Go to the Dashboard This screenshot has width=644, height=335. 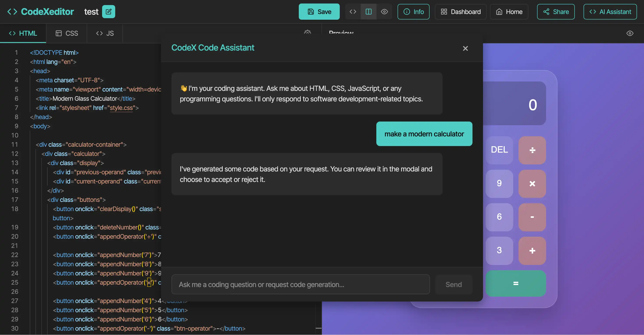(x=460, y=12)
